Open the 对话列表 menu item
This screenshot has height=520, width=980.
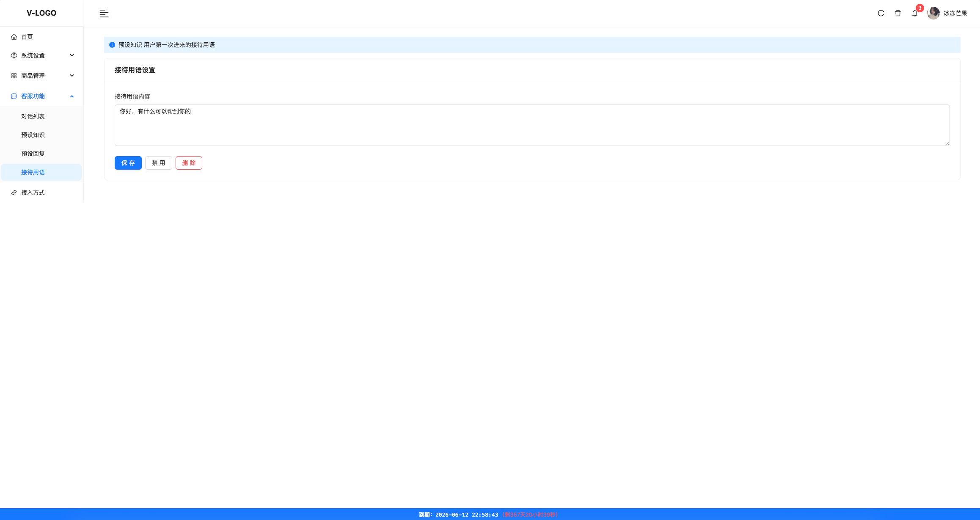pos(33,116)
